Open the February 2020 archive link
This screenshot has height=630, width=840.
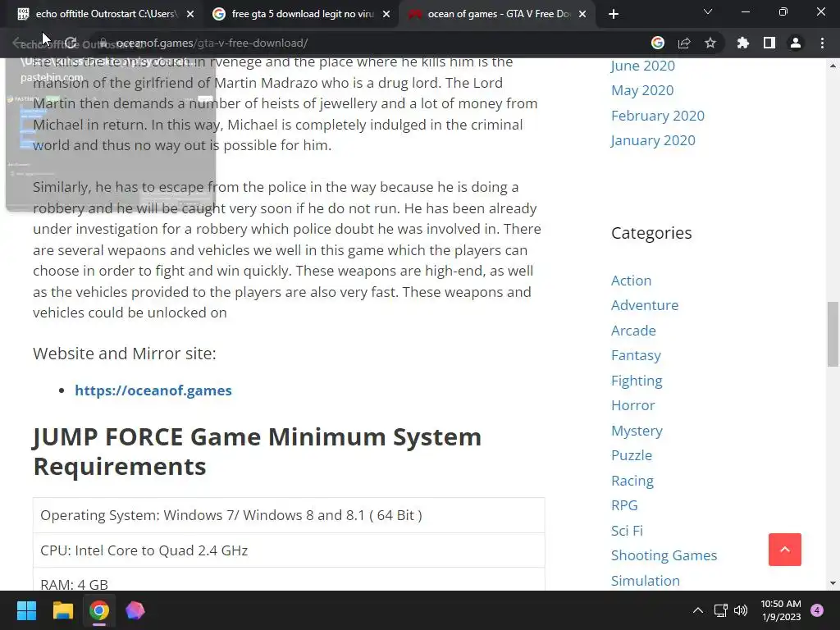tap(658, 116)
